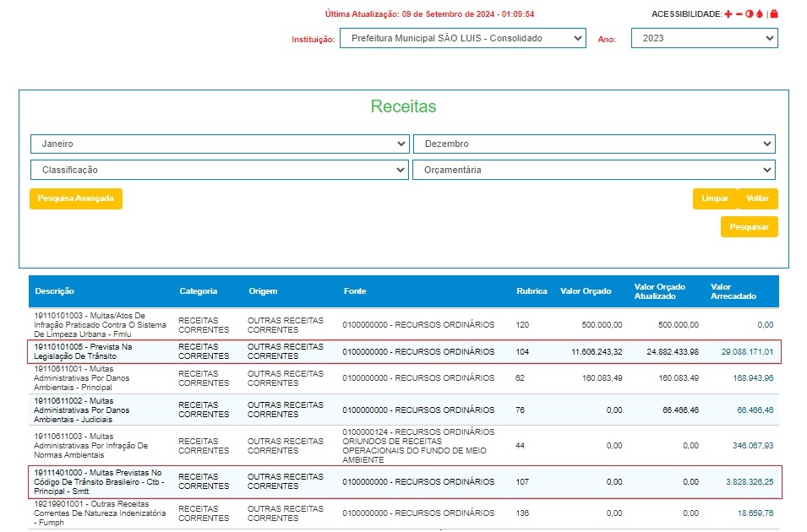Click the decrease font size minus icon
The width and height of the screenshot is (807, 532).
(x=739, y=14)
